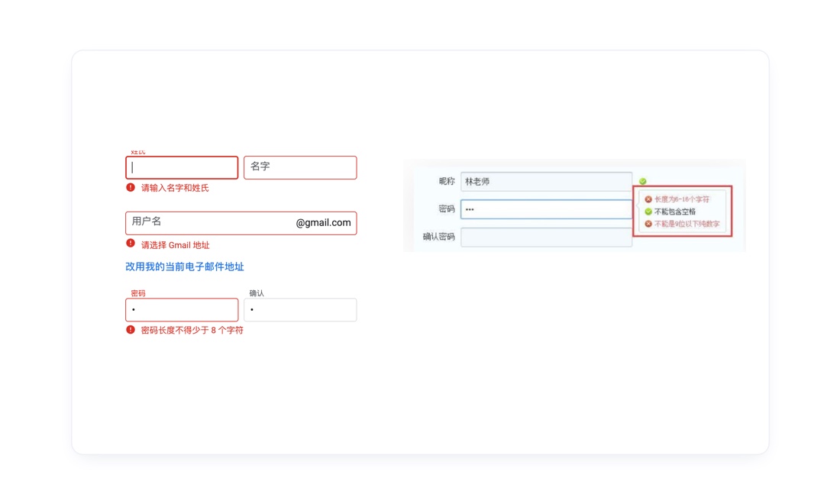840x504 pixels.
Task: Select the 用户名 username input
Action: click(x=206, y=223)
